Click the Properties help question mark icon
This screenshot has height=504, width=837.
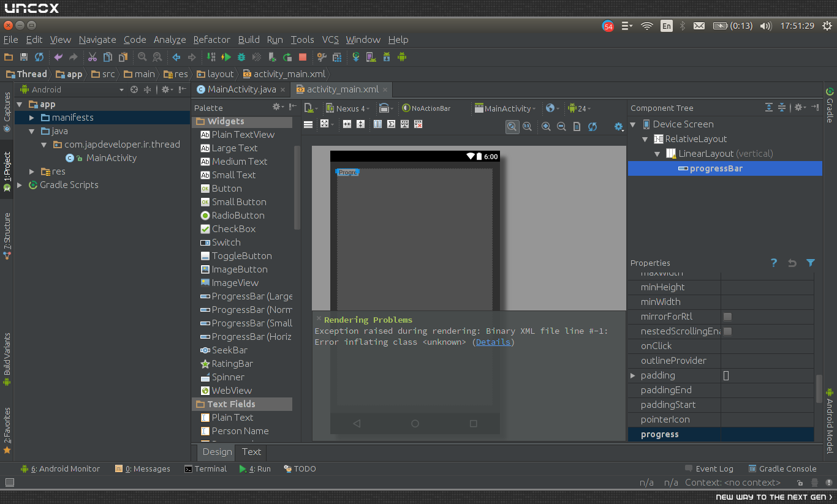[774, 263]
